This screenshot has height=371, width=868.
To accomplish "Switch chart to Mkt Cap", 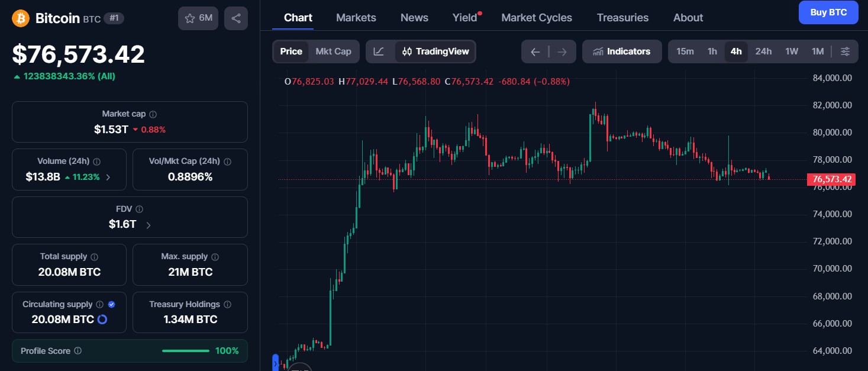I will [x=333, y=51].
